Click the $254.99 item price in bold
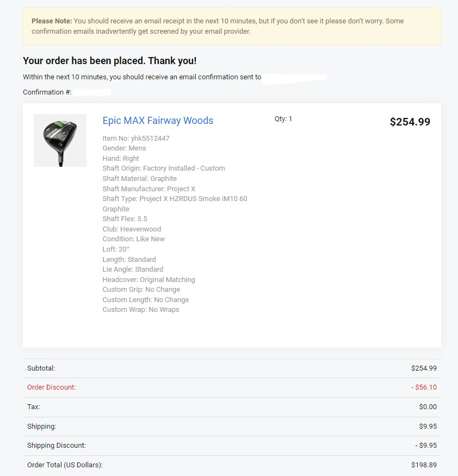 (410, 122)
